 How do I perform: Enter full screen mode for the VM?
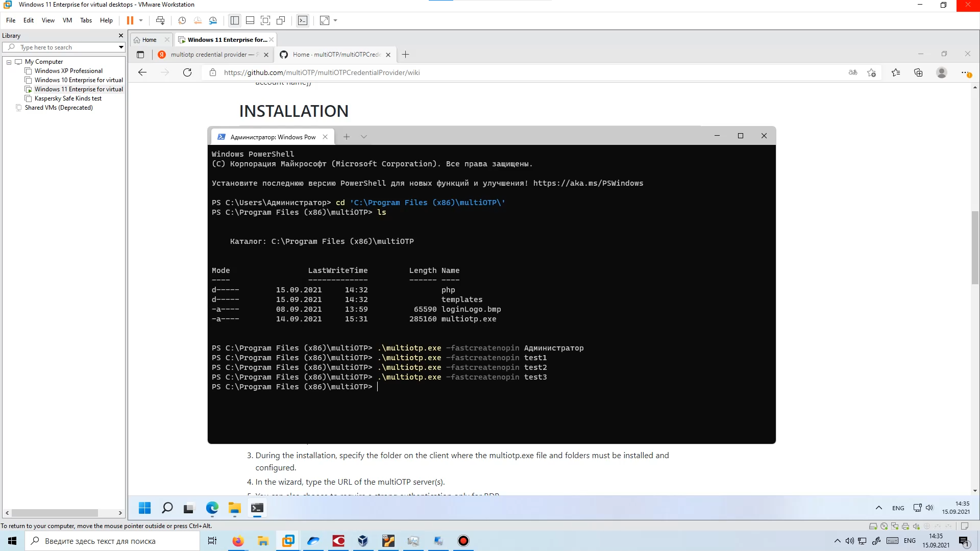[265, 20]
